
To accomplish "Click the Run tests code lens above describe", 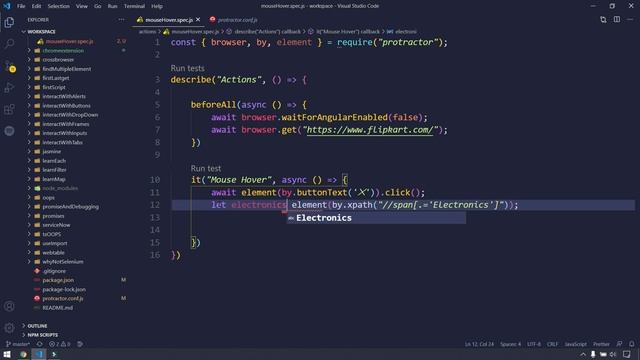I will (187, 68).
